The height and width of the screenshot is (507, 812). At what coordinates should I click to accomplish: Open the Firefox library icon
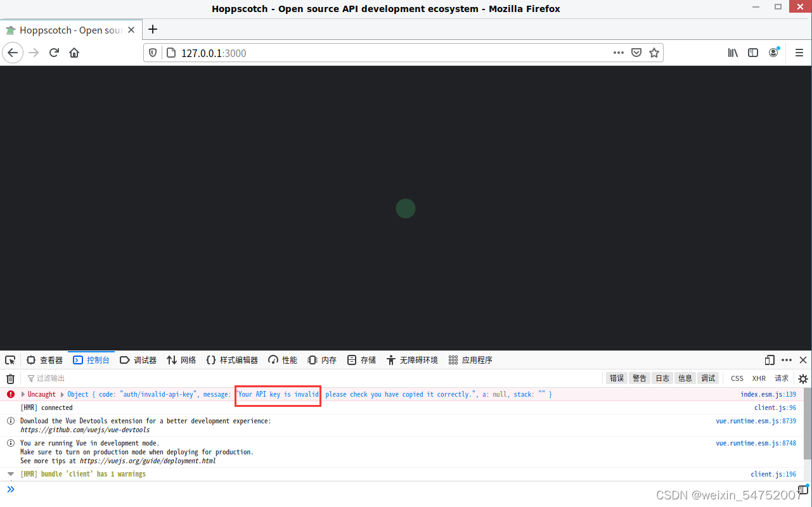pos(732,53)
